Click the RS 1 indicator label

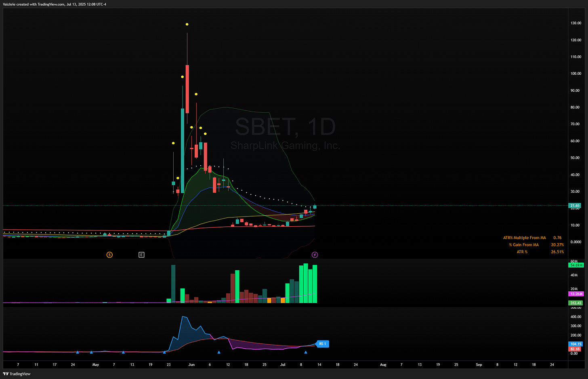(x=322, y=344)
